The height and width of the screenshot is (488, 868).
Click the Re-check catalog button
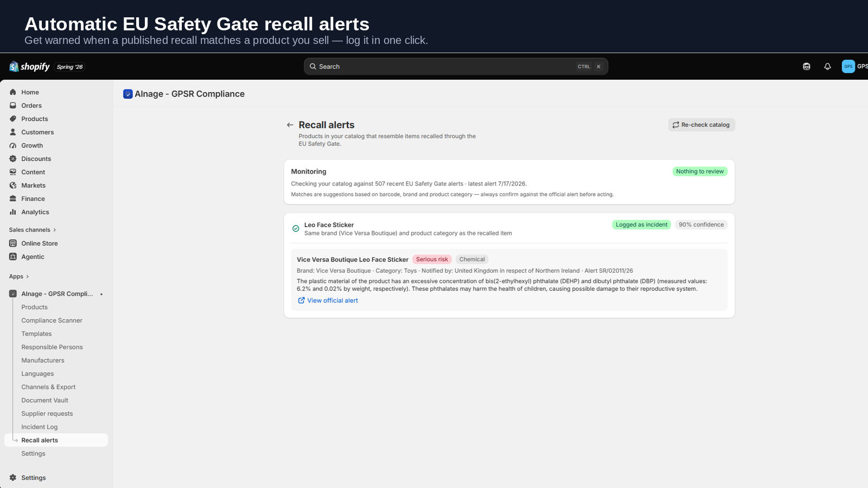(x=701, y=125)
